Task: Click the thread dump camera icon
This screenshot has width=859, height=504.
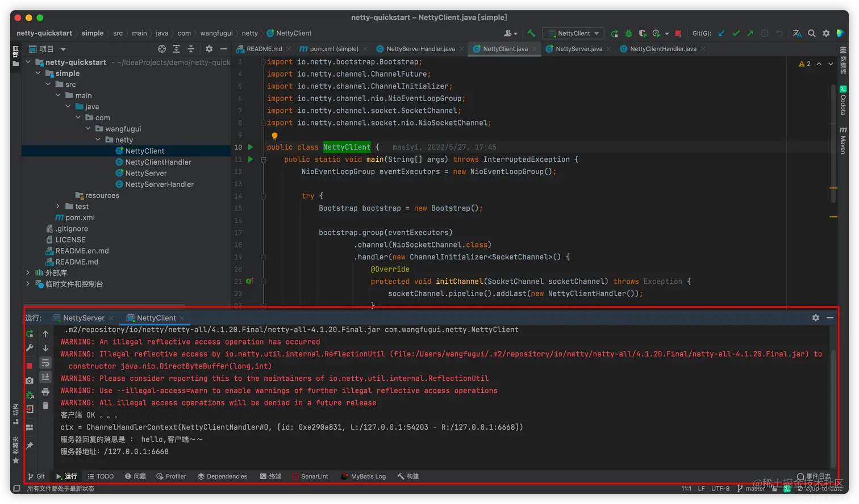Action: click(30, 380)
